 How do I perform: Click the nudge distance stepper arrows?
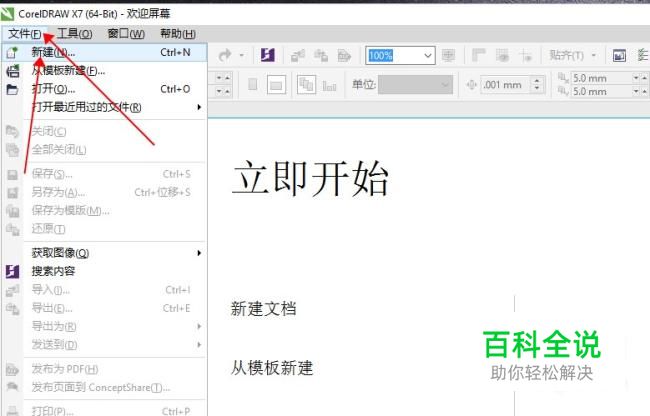[537, 85]
